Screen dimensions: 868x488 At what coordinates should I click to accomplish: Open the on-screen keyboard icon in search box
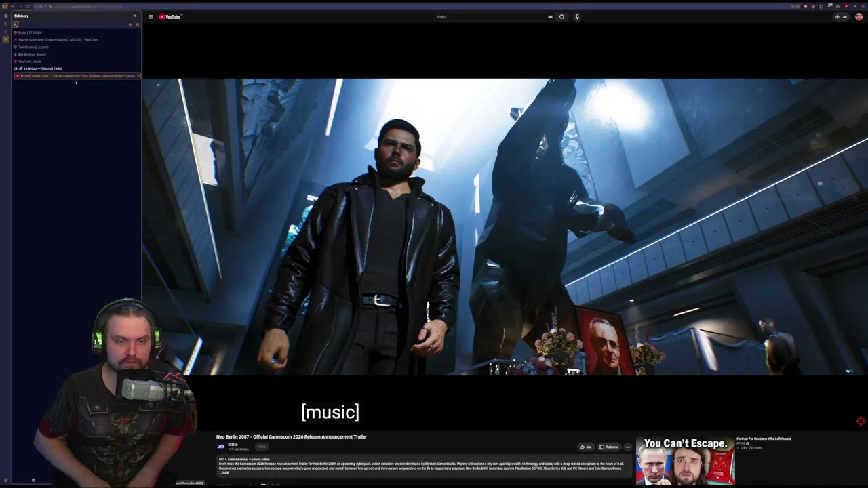coord(550,17)
